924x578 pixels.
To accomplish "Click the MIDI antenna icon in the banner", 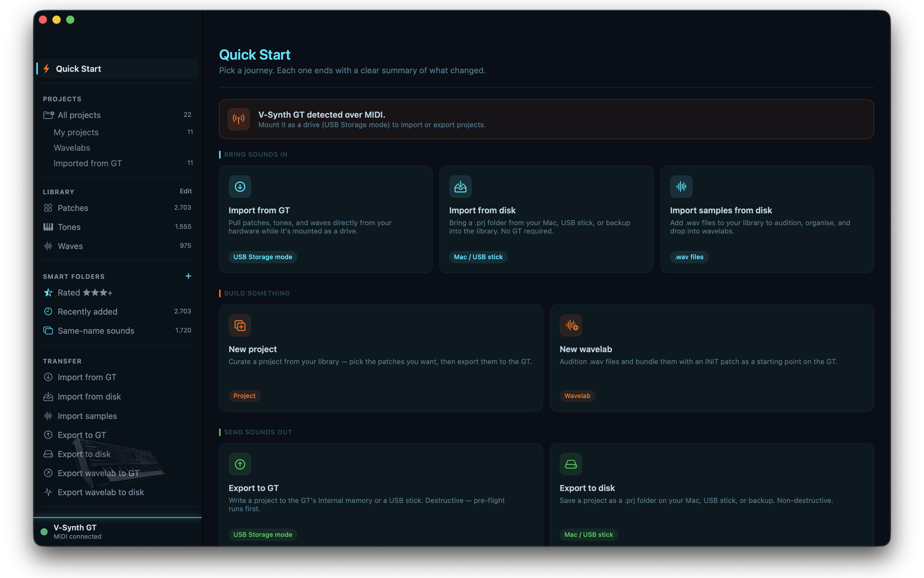I will click(239, 119).
